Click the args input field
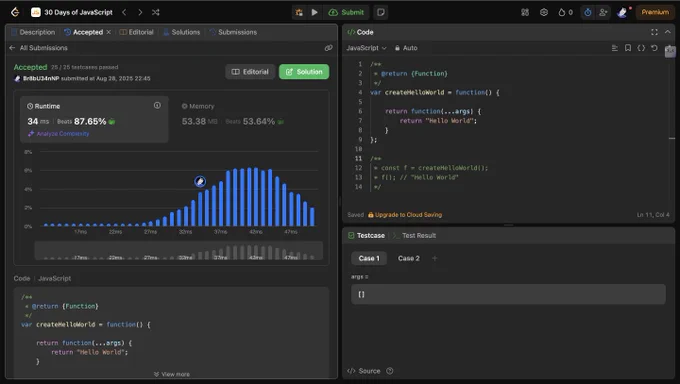 508,294
